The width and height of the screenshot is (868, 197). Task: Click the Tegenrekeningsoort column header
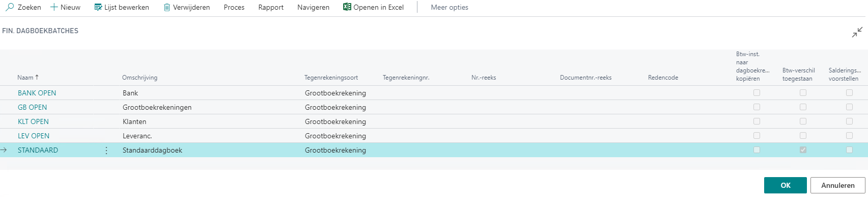point(331,78)
